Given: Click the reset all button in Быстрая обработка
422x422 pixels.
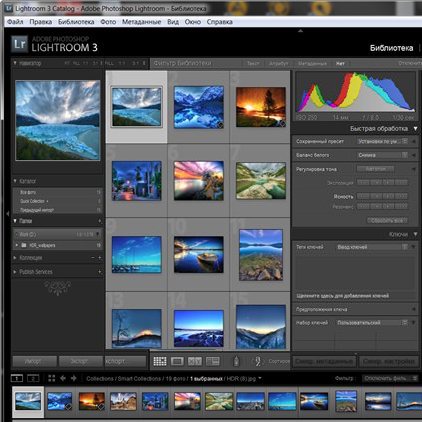Looking at the screenshot, I should pos(387,220).
